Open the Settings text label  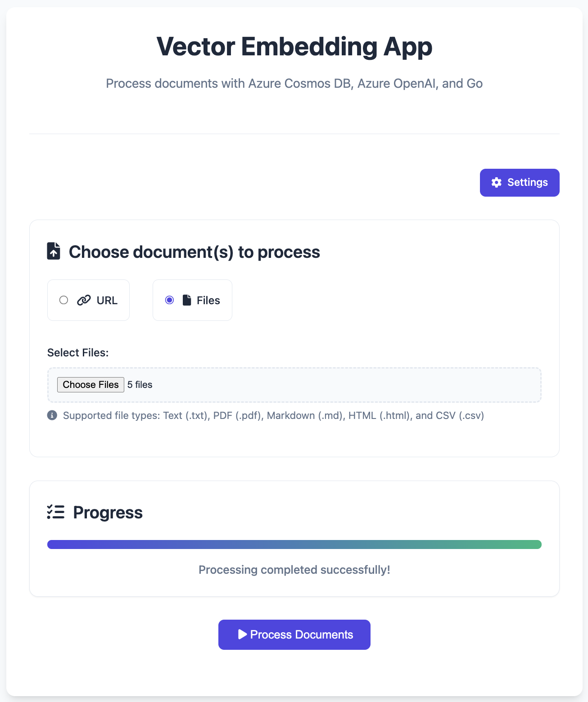(x=528, y=182)
